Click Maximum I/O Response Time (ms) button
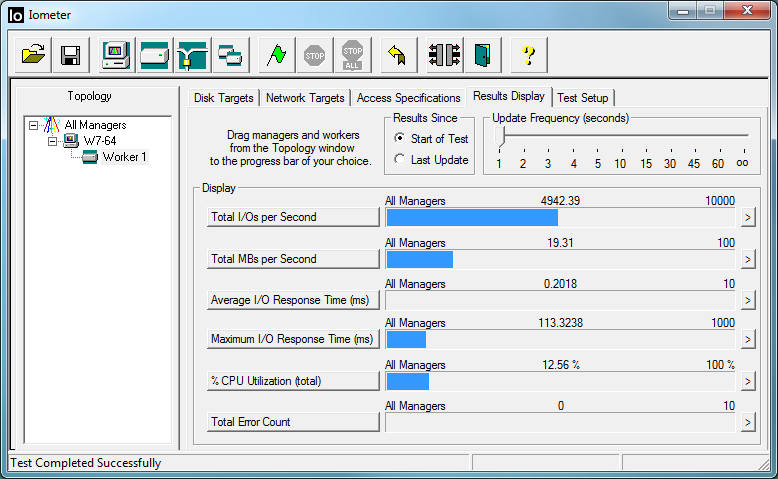The width and height of the screenshot is (778, 479). pyautogui.click(x=293, y=339)
